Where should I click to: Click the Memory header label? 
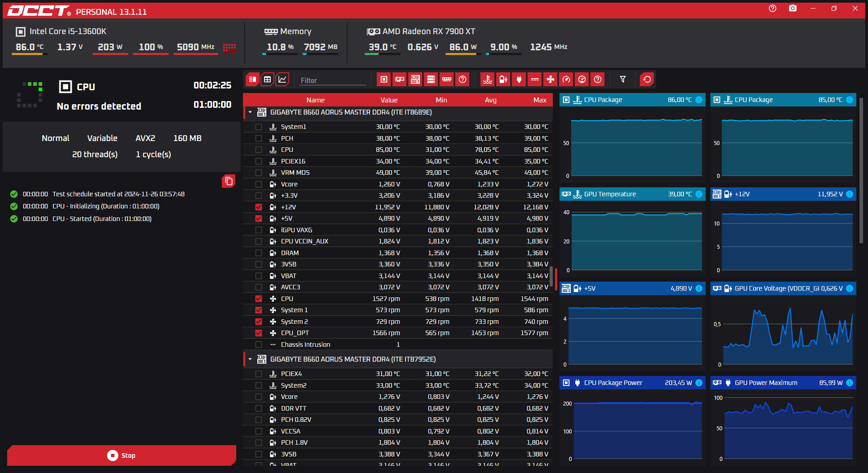click(295, 31)
